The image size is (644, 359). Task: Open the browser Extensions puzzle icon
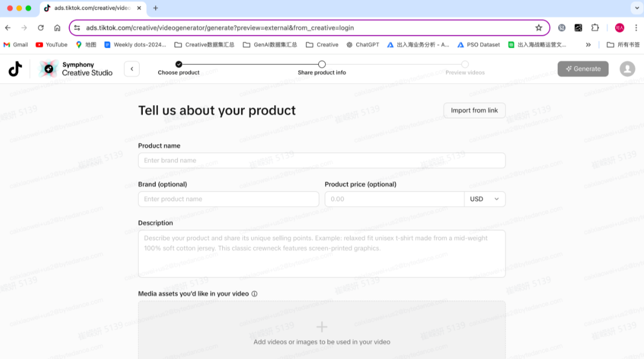coord(595,28)
